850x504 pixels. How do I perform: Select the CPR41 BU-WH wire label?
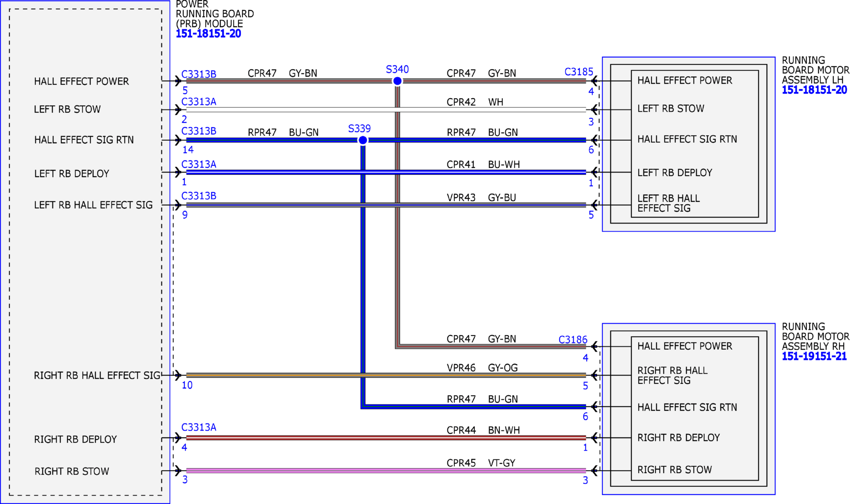pyautogui.click(x=483, y=164)
